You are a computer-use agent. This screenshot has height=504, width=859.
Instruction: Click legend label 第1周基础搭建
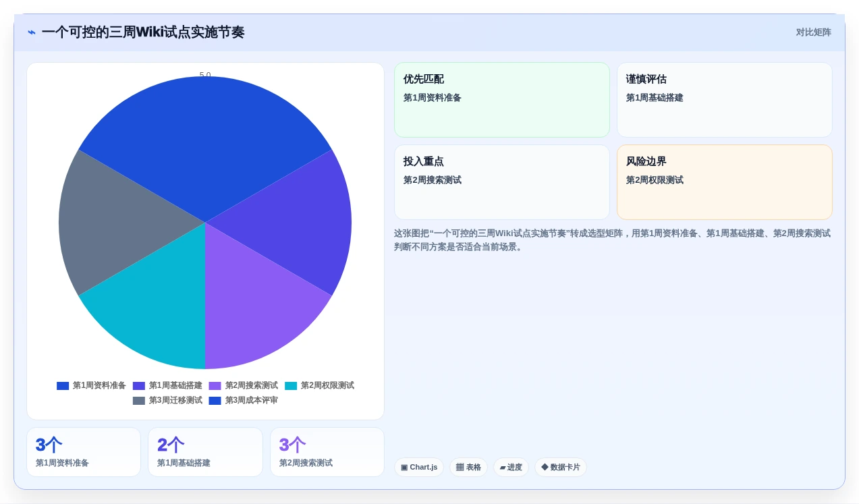[x=175, y=386]
